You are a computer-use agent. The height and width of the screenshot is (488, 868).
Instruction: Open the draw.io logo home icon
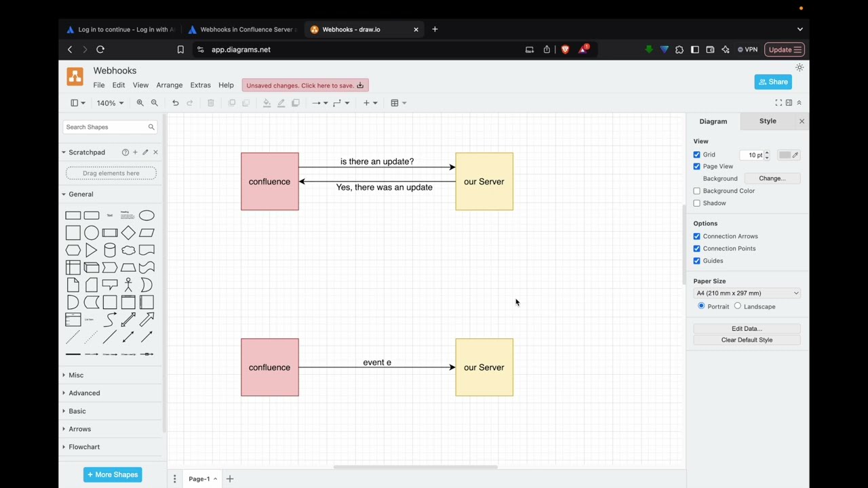75,77
